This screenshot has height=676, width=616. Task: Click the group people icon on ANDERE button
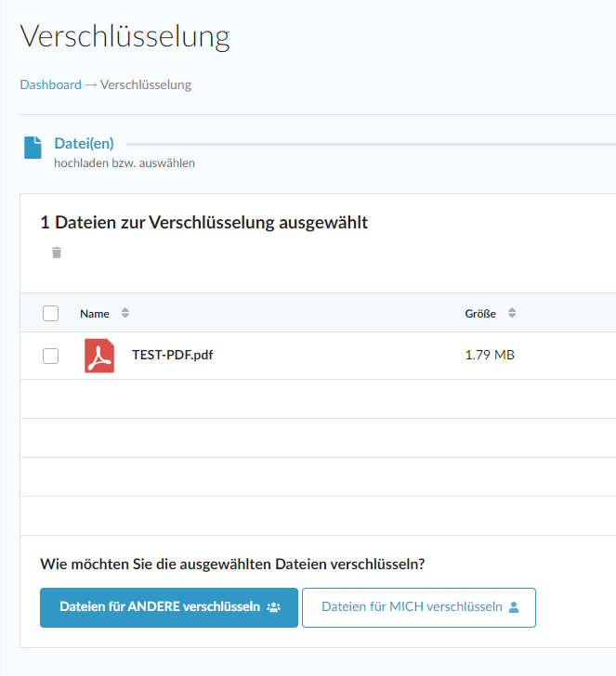point(273,607)
